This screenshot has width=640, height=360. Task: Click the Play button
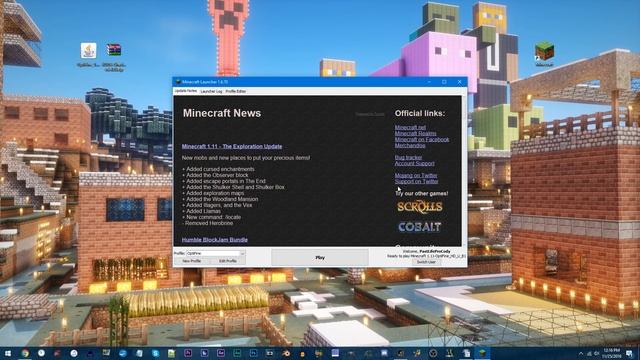pos(320,258)
